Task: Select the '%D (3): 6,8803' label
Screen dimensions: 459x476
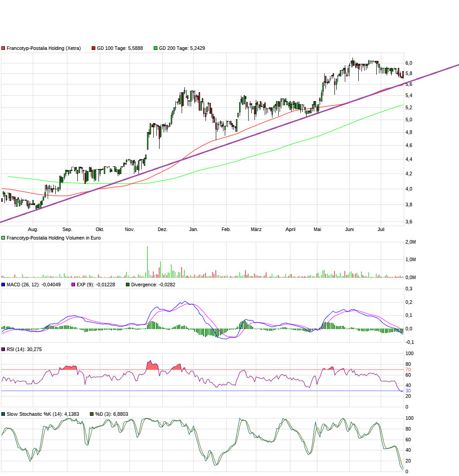Action: (111, 414)
